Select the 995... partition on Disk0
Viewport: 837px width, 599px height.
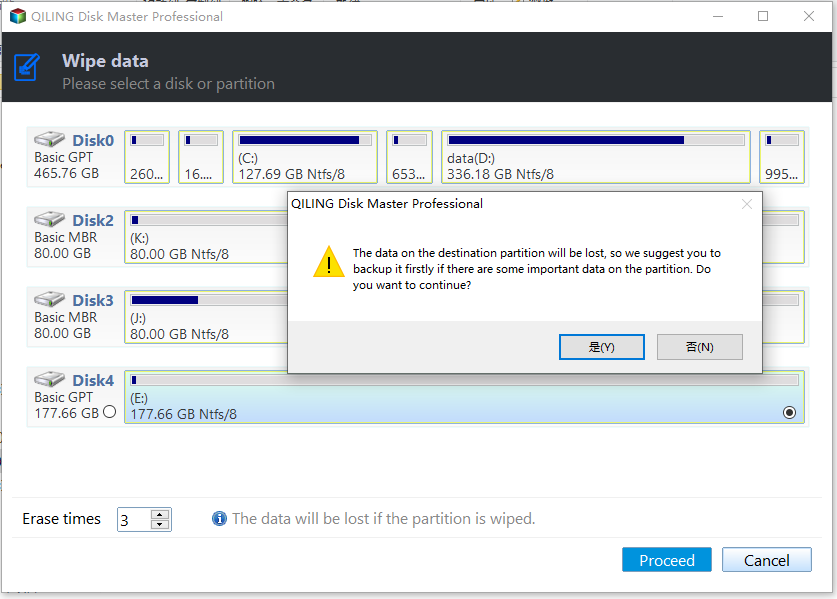782,157
